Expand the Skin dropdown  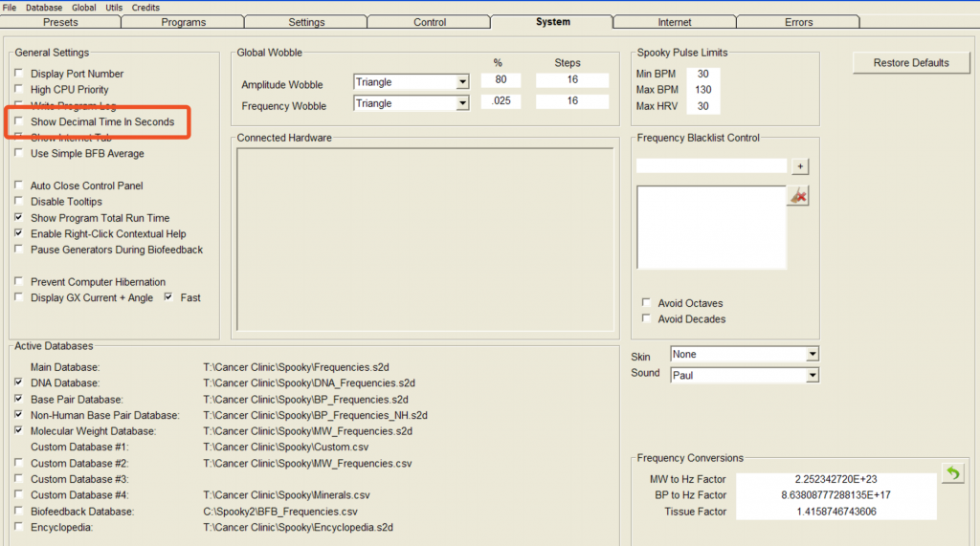point(812,355)
